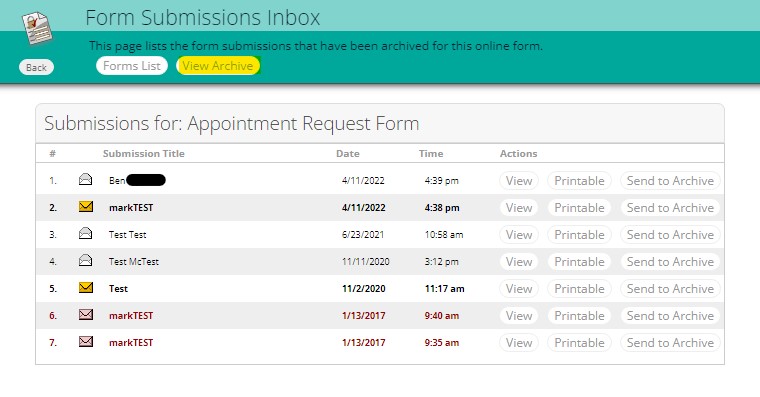
Task: View the Test McTest submission
Action: (519, 262)
